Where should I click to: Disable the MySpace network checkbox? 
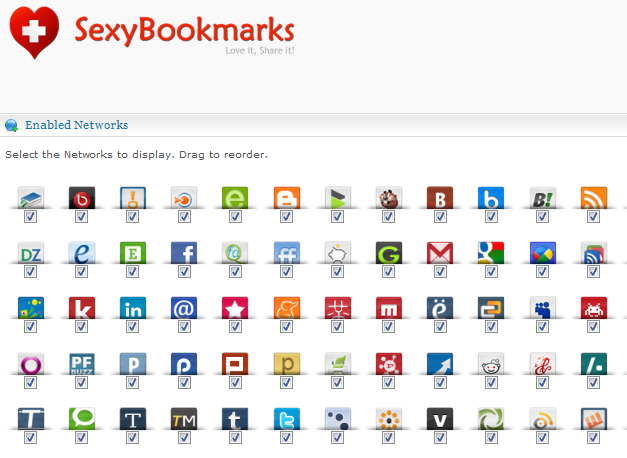coord(542,327)
